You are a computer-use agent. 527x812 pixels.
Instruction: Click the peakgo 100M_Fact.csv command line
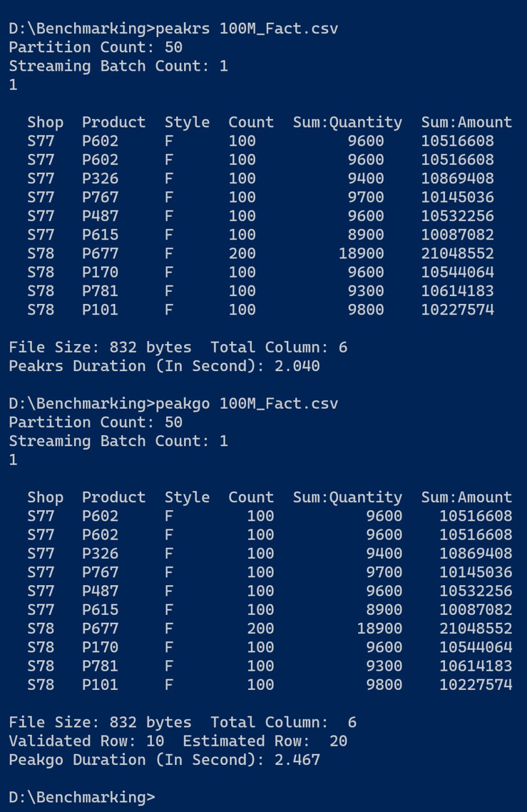pos(174,403)
